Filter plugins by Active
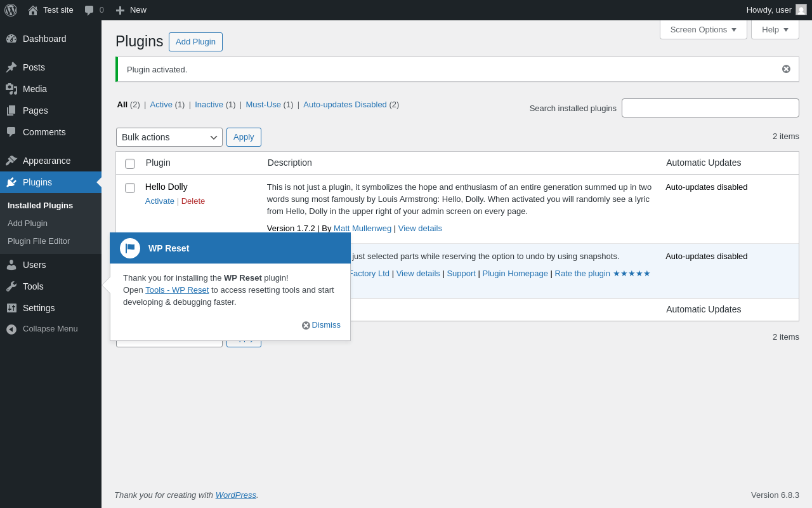 tap(161, 105)
